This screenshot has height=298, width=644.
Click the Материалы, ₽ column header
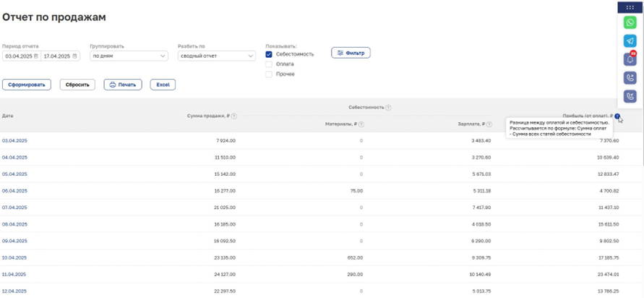(x=341, y=124)
